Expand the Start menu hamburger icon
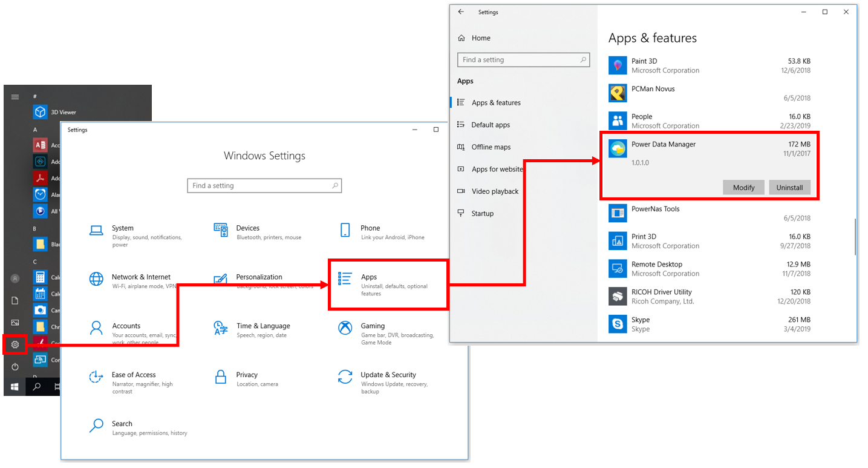The image size is (868, 468). point(15,97)
